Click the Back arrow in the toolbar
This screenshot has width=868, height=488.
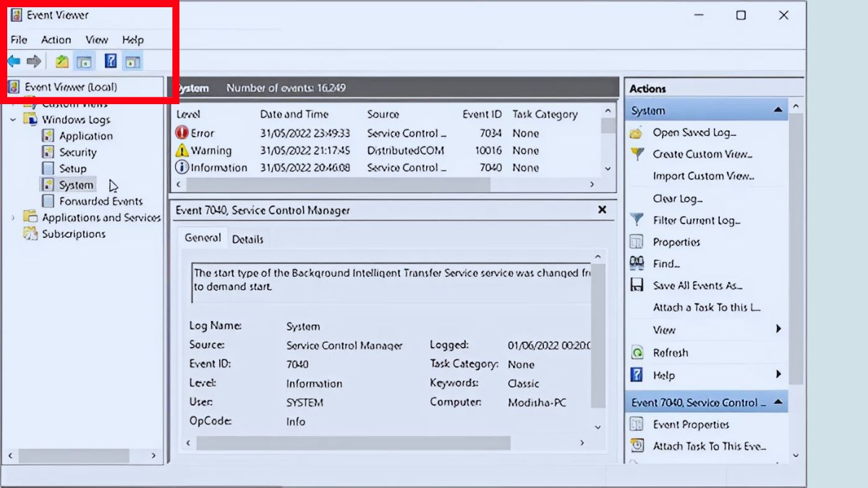[14, 61]
